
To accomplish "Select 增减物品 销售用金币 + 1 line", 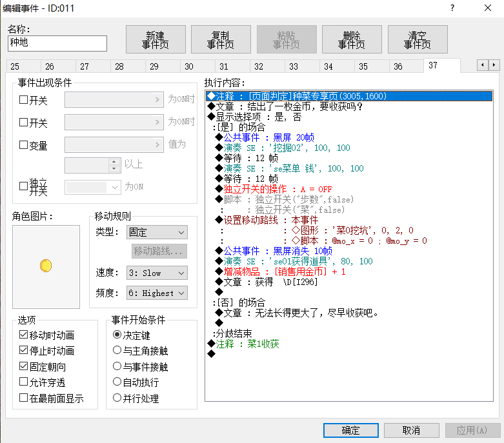I will [349, 271].
